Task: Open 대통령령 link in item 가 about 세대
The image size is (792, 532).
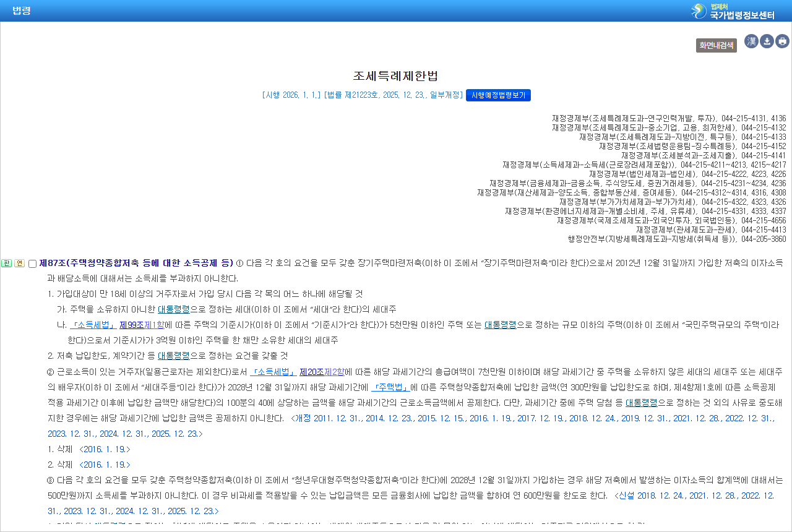Action: pyautogui.click(x=174, y=309)
